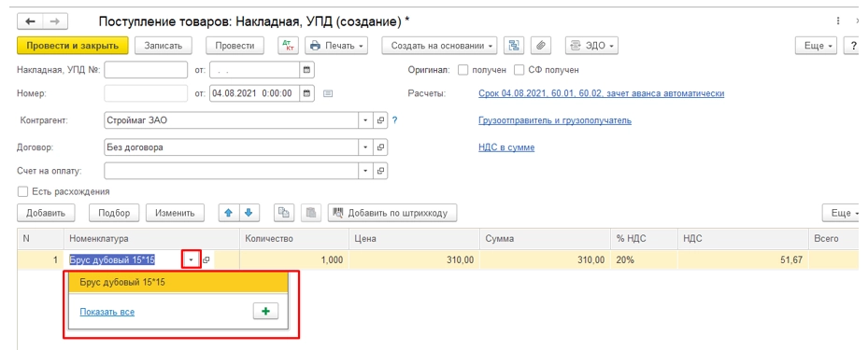Viewport: 868px width, 350px height.
Task: Open Контрагент record card icon
Action: click(x=380, y=120)
